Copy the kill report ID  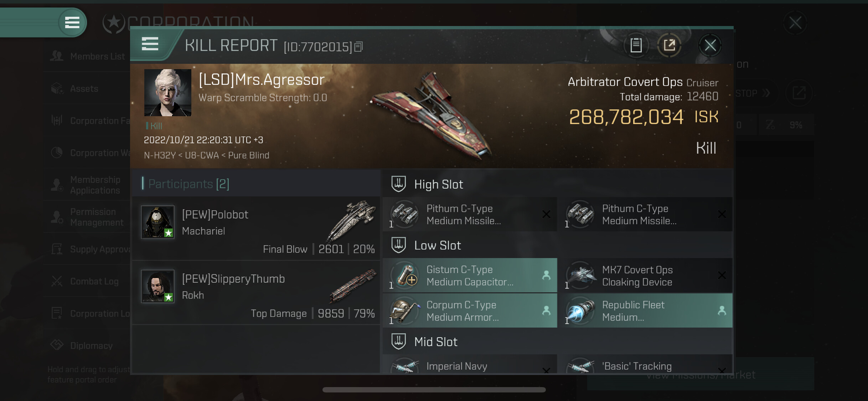pyautogui.click(x=359, y=47)
